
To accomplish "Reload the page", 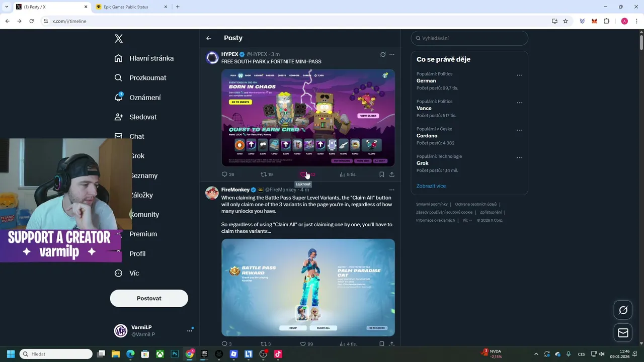I will [31, 21].
